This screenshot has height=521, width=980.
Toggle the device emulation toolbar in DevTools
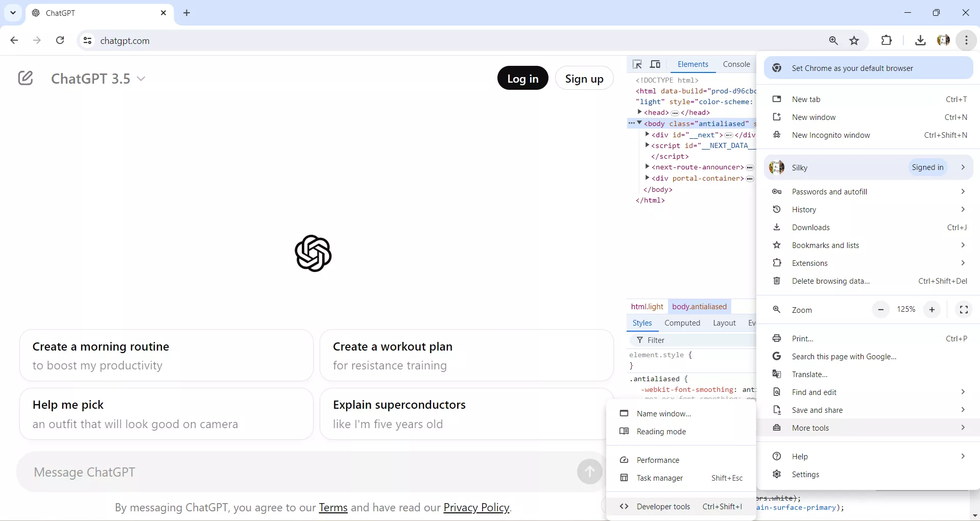click(655, 64)
